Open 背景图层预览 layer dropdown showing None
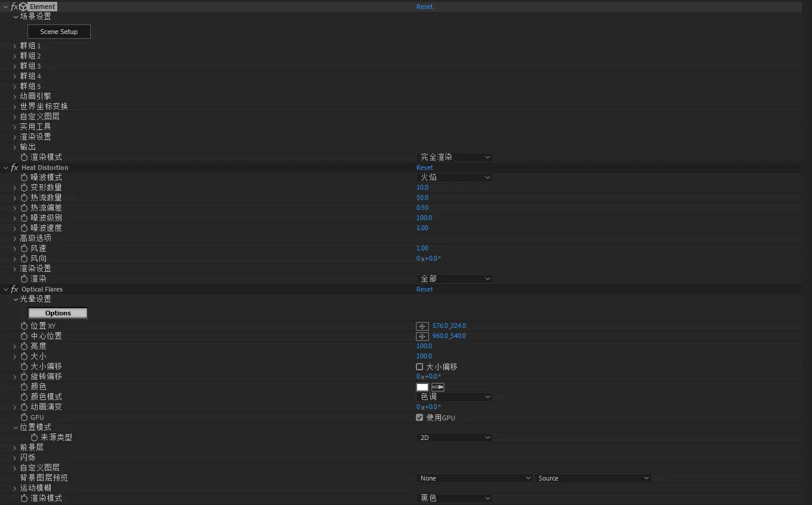Viewport: 812px width, 505px height. point(474,478)
